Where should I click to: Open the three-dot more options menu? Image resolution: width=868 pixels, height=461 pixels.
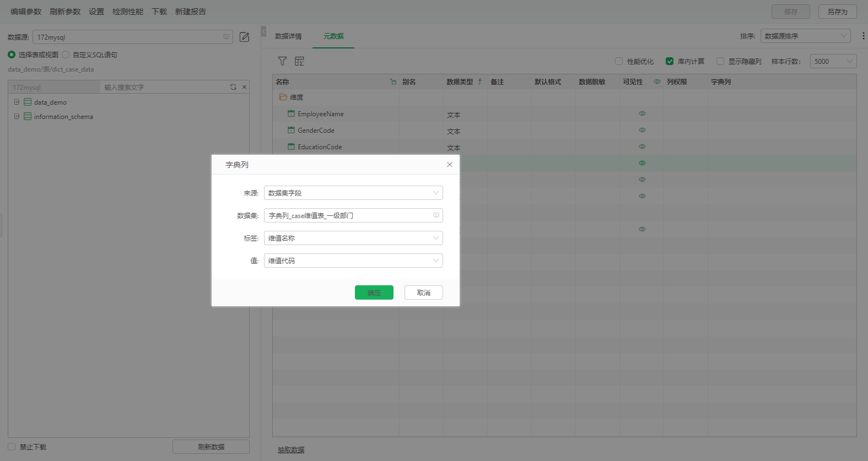(862, 36)
